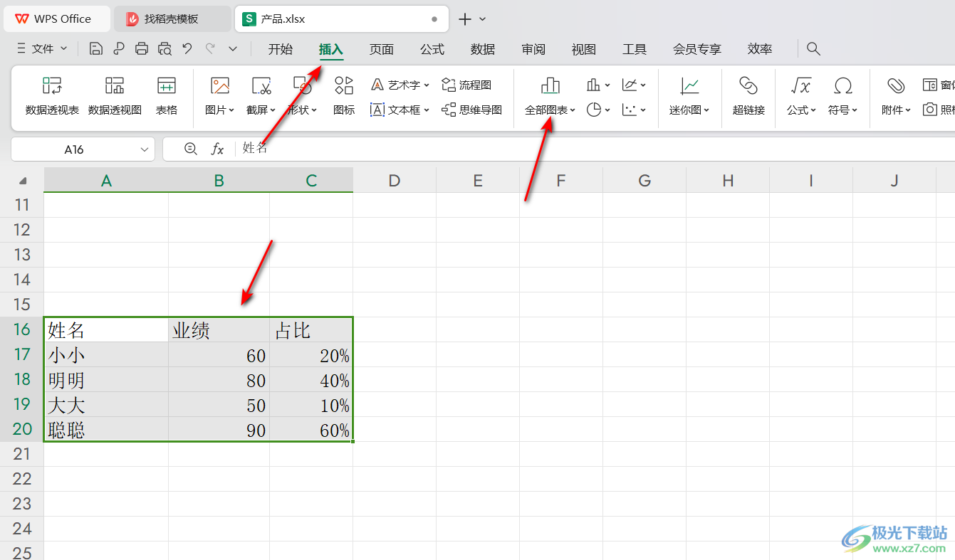Switch to the Tools (工具) tab
Viewport: 955px width, 560px height.
click(635, 49)
